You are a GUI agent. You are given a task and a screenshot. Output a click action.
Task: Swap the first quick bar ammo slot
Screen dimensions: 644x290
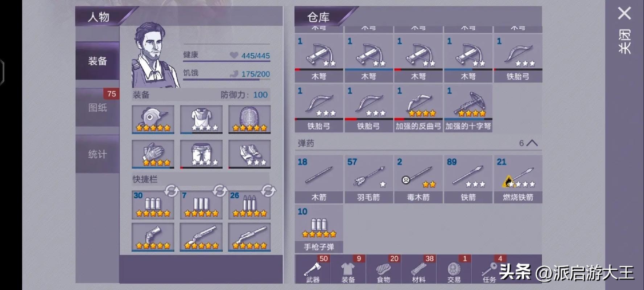click(x=171, y=191)
